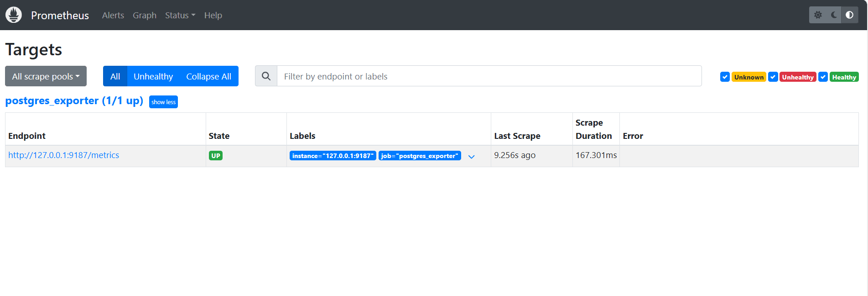Expand discovered labels chevron in Labels cell
The height and width of the screenshot is (296, 868).
click(x=472, y=157)
